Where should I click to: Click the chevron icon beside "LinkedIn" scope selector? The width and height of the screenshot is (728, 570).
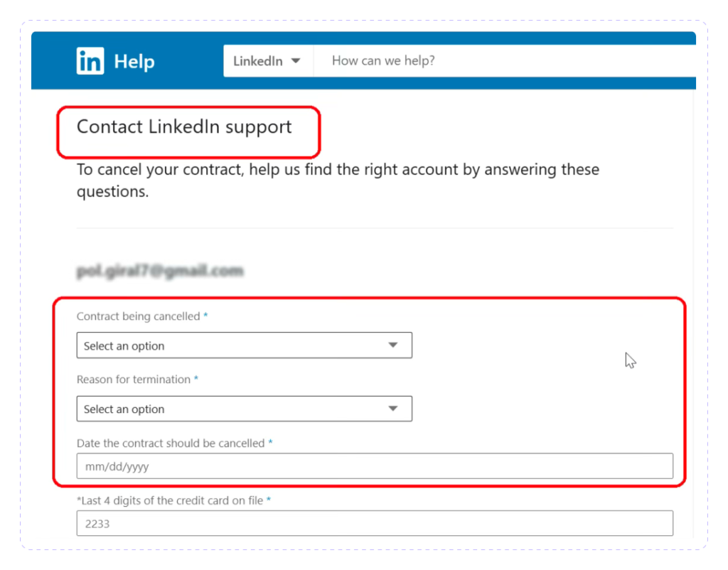click(296, 61)
